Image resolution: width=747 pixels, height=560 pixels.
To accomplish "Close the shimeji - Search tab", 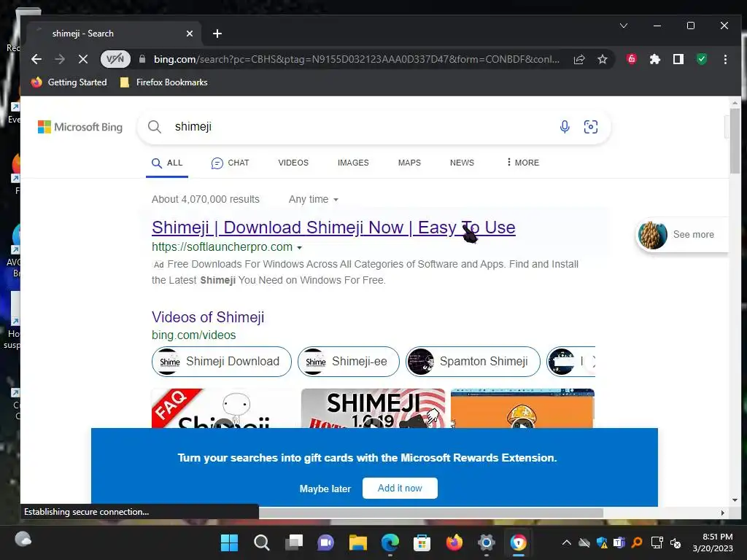I will pos(190,34).
